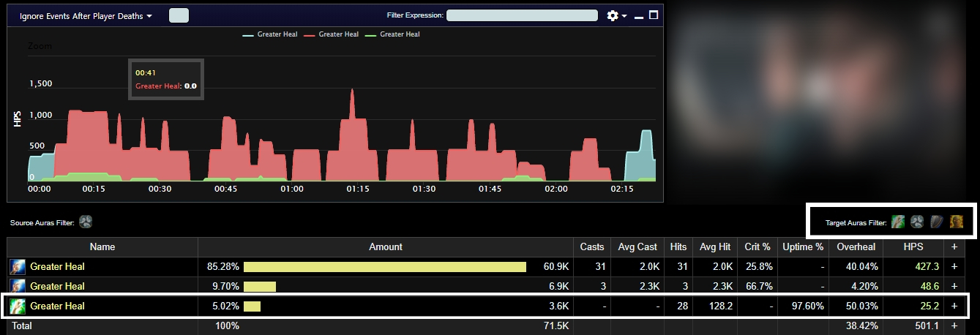
Task: Expand the 9.70% Greater Heal row plus
Action: (954, 286)
